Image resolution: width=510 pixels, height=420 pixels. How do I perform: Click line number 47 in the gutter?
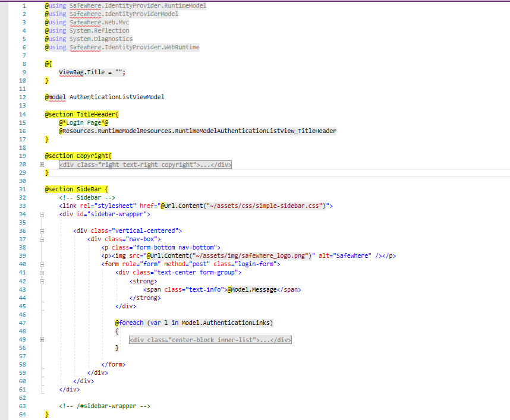coord(22,323)
